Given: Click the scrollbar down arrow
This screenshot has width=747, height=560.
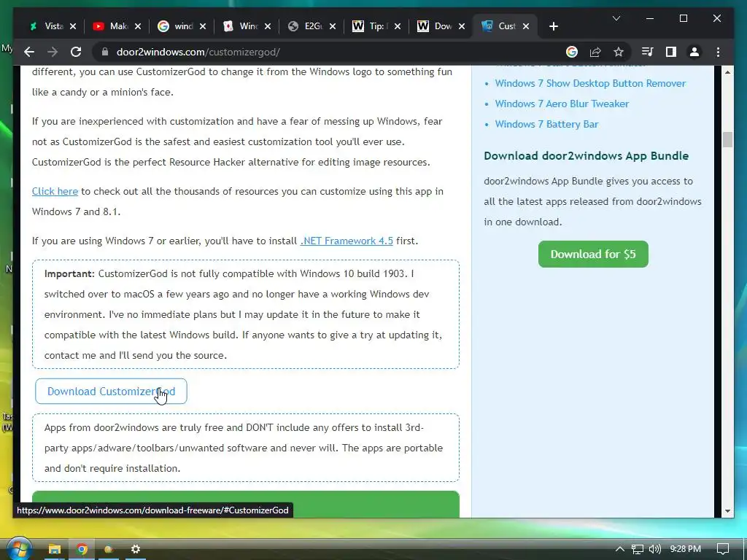Looking at the screenshot, I should point(727,511).
